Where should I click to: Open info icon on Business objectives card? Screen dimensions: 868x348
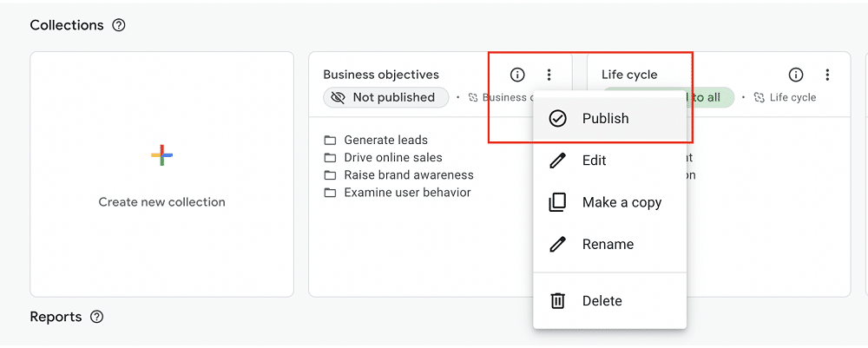[517, 74]
